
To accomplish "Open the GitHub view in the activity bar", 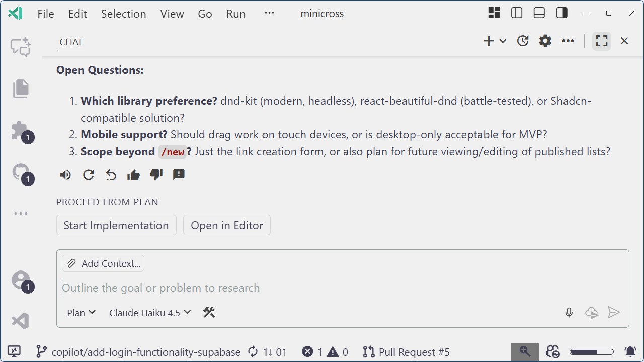I will (x=20, y=172).
